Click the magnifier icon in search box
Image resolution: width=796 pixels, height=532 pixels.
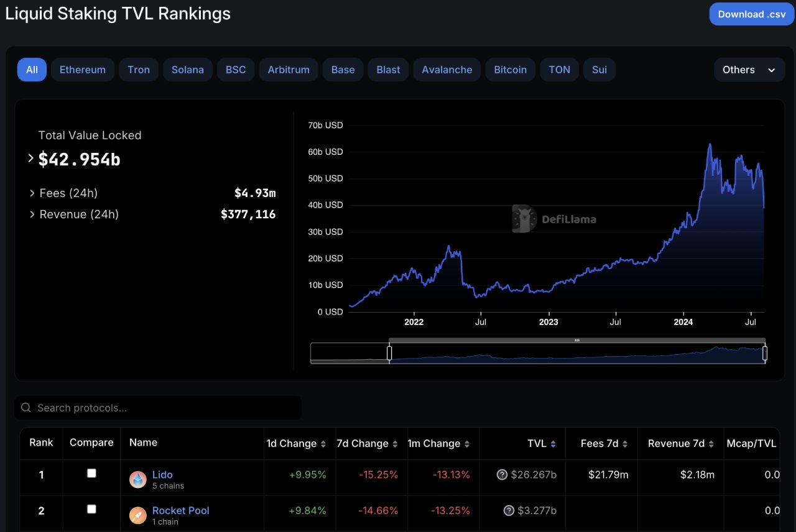tap(26, 408)
